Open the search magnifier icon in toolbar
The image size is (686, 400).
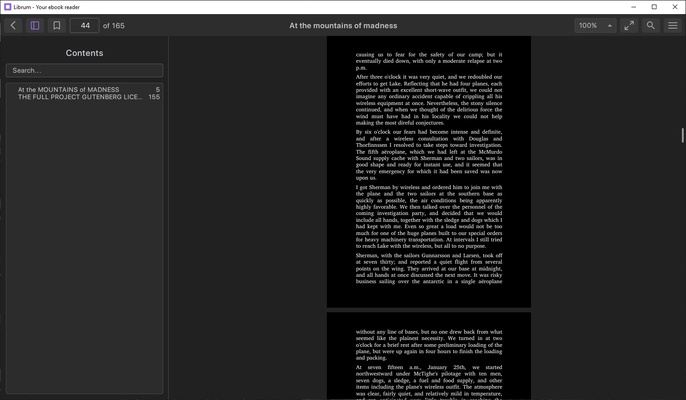651,25
